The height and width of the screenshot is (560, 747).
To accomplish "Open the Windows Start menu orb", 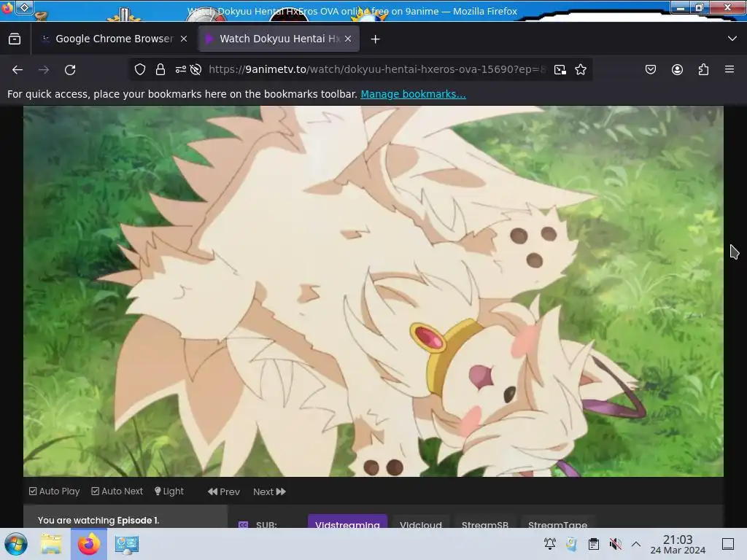I will pyautogui.click(x=16, y=544).
